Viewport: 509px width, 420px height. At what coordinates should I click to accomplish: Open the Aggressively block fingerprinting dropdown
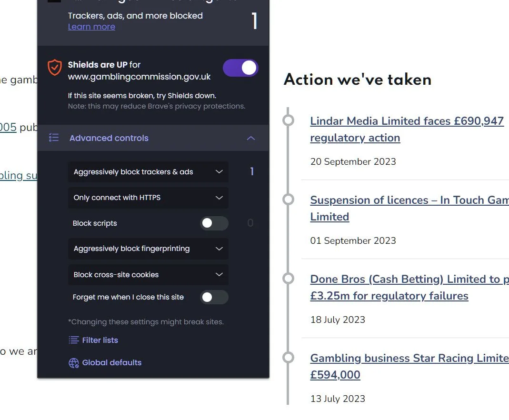pyautogui.click(x=148, y=249)
